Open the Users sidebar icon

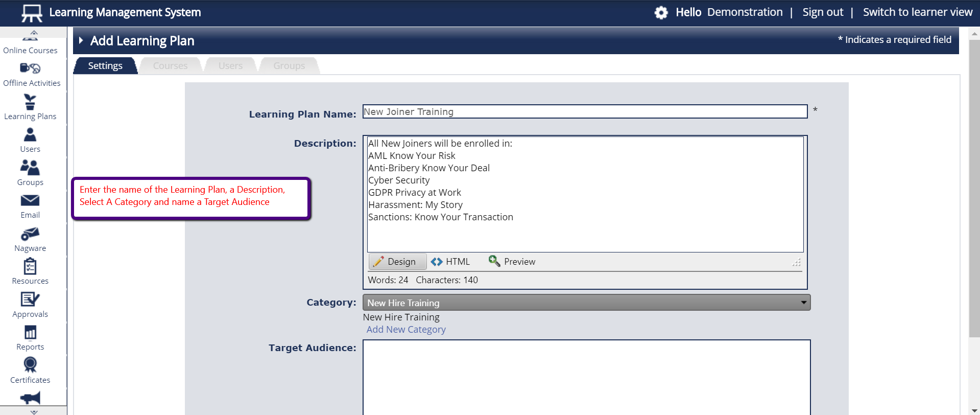(x=30, y=135)
